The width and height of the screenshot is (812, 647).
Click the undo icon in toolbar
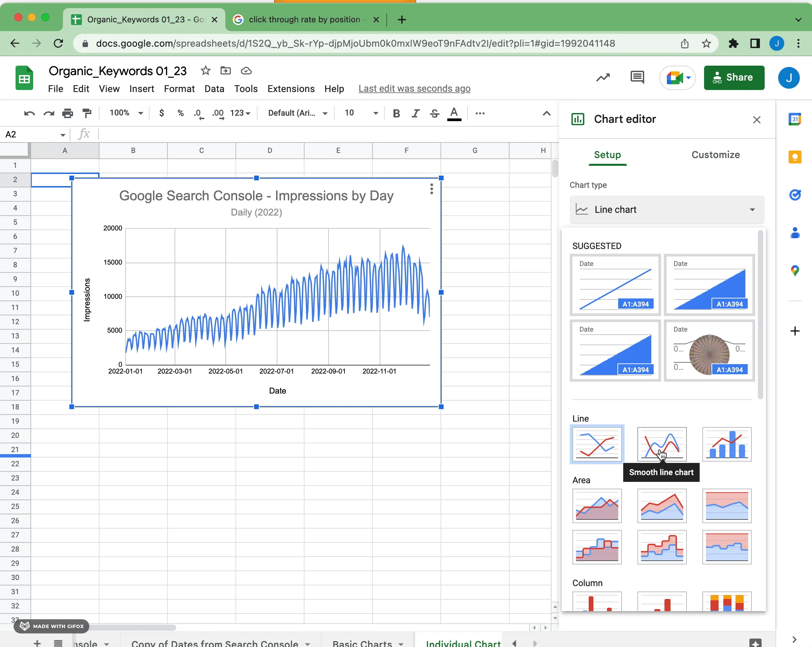point(28,113)
